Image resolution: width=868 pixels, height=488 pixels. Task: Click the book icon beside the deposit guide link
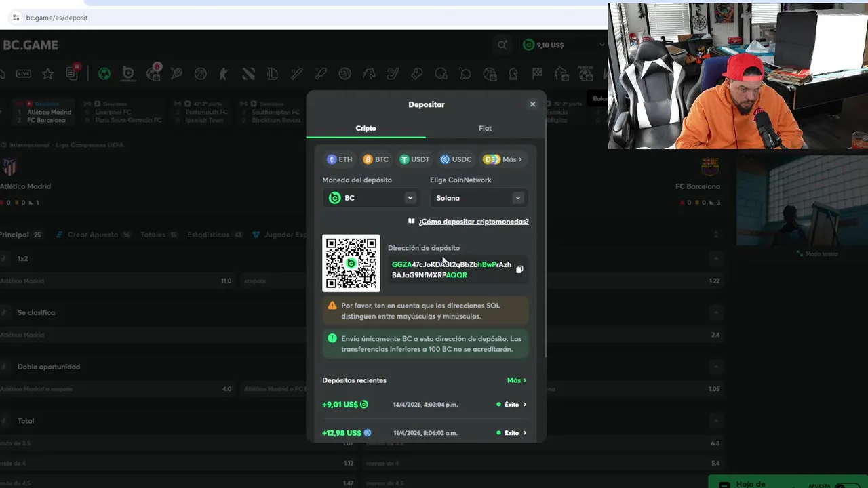coord(411,221)
